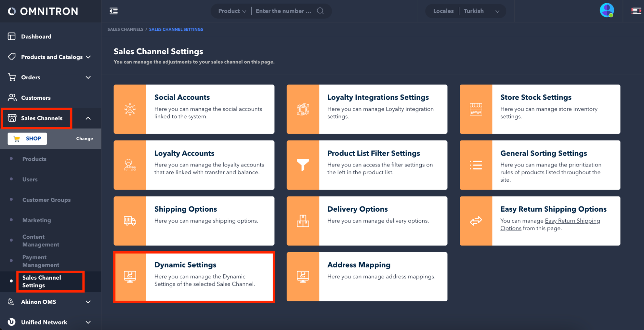Click the Shipping Options truck icon
The height and width of the screenshot is (330, 644).
coord(130,221)
